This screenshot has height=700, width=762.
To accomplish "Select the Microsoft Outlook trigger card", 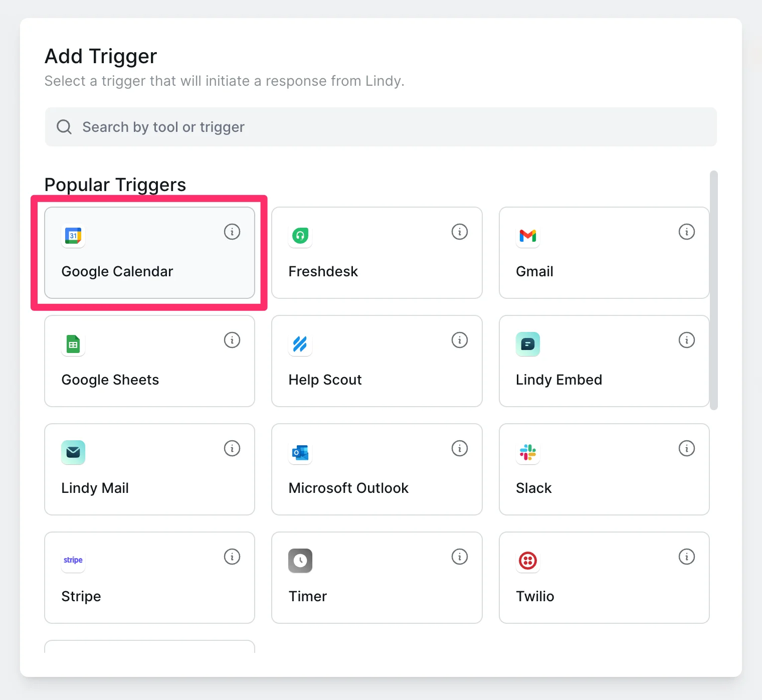I will tap(377, 469).
